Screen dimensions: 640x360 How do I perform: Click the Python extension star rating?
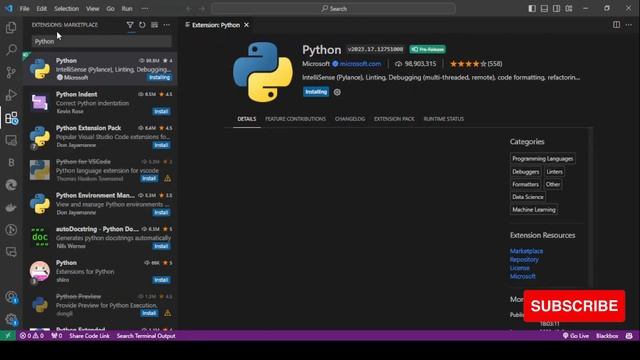click(x=476, y=64)
